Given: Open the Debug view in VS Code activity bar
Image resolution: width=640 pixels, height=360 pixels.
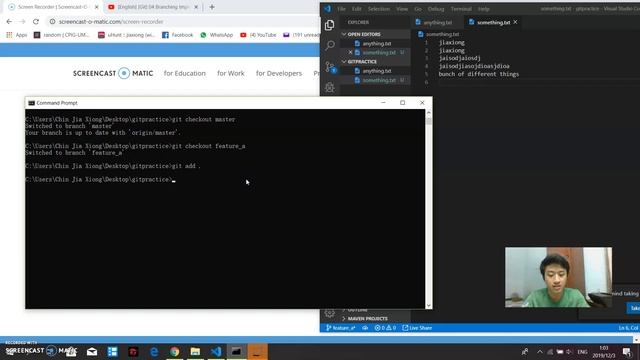Looking at the screenshot, I should pyautogui.click(x=330, y=87).
